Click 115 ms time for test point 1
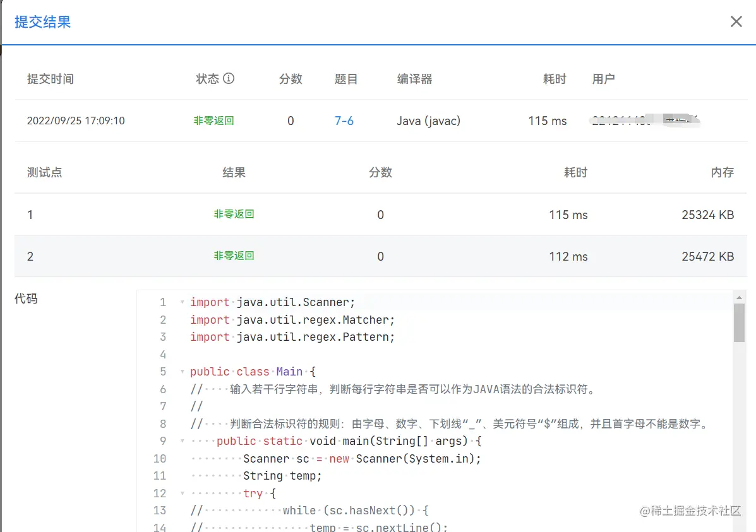The height and width of the screenshot is (532, 756). pos(568,215)
